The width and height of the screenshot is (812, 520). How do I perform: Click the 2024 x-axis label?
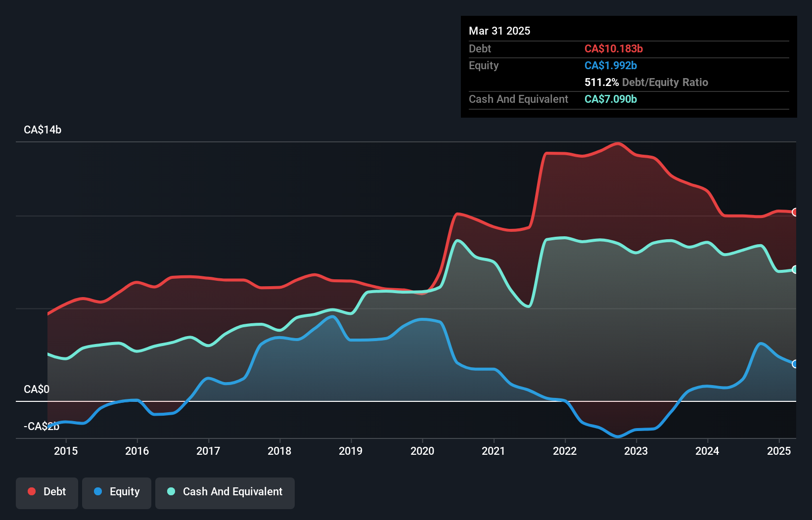tap(707, 451)
